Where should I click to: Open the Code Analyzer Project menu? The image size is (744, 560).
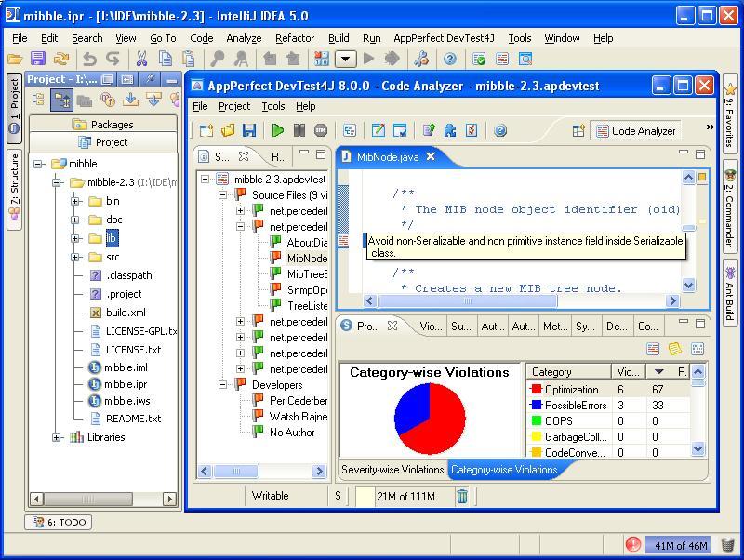click(234, 106)
